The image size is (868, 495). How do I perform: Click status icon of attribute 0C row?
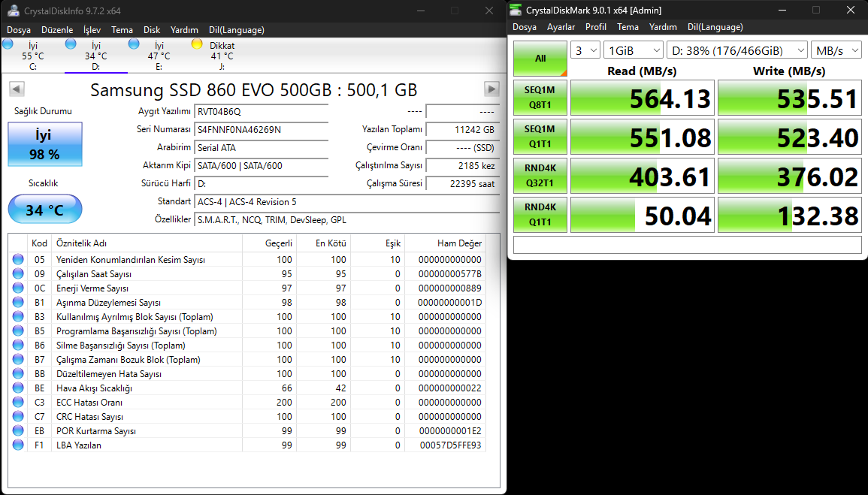pyautogui.click(x=18, y=288)
